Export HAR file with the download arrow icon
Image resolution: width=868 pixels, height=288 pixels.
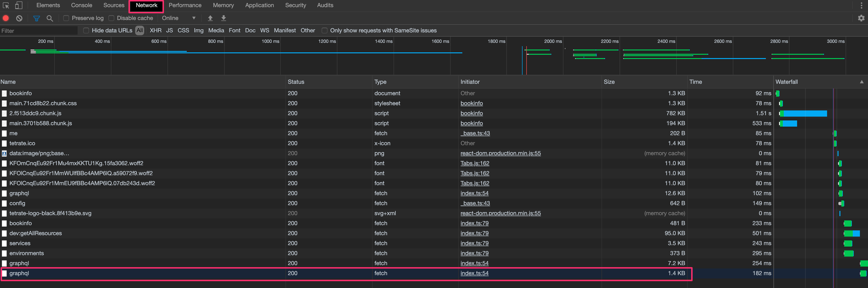223,18
